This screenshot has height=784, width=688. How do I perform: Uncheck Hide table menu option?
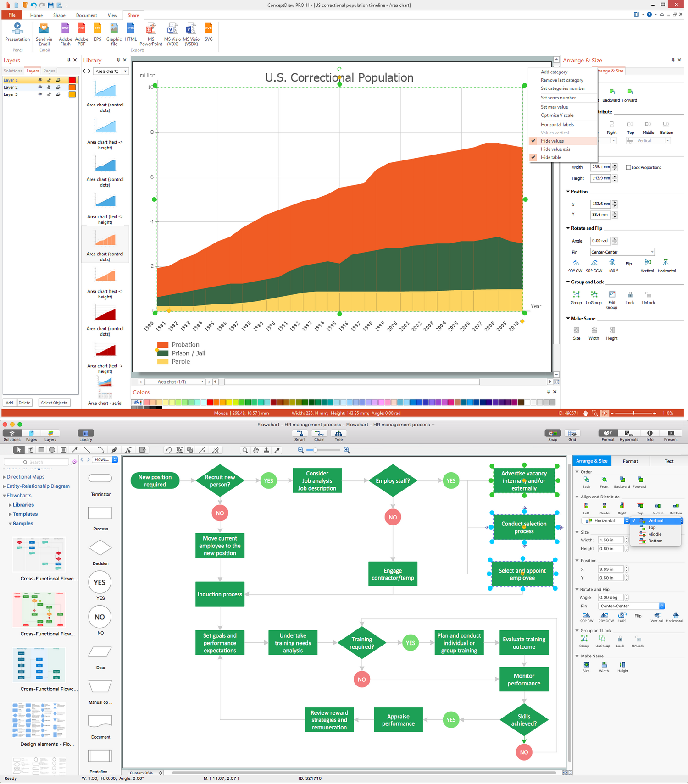click(x=563, y=157)
